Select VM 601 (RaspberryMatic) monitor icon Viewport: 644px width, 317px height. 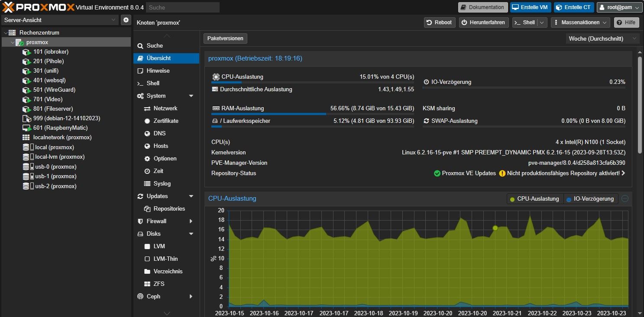26,128
